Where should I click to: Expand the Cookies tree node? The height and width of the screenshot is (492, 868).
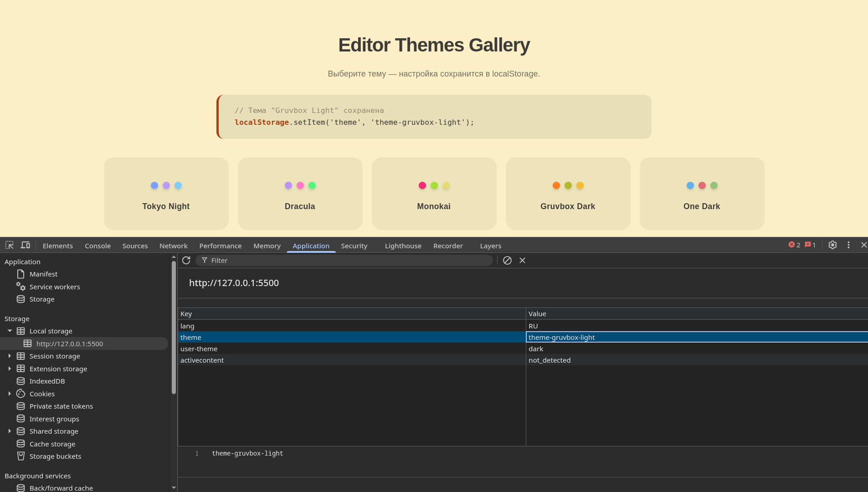tap(10, 394)
